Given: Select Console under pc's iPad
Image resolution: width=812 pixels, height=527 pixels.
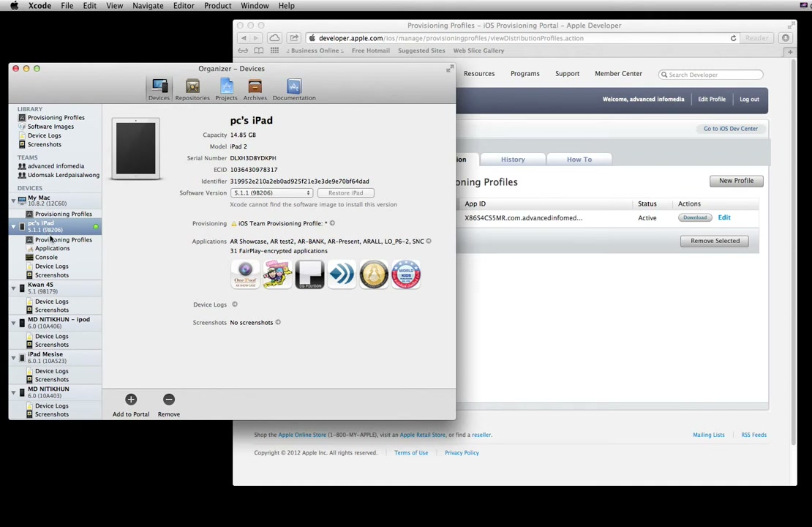Looking at the screenshot, I should 46,257.
